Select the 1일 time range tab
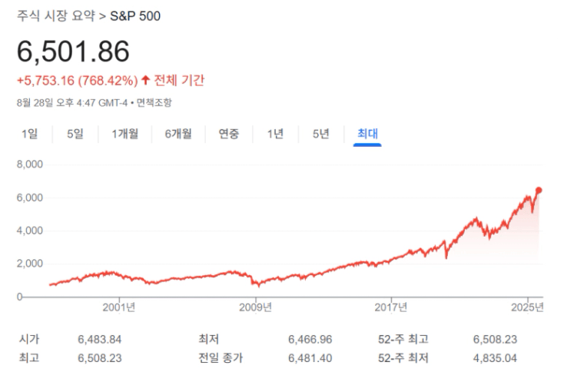Viewport: 564px width, 392px height. tap(29, 134)
